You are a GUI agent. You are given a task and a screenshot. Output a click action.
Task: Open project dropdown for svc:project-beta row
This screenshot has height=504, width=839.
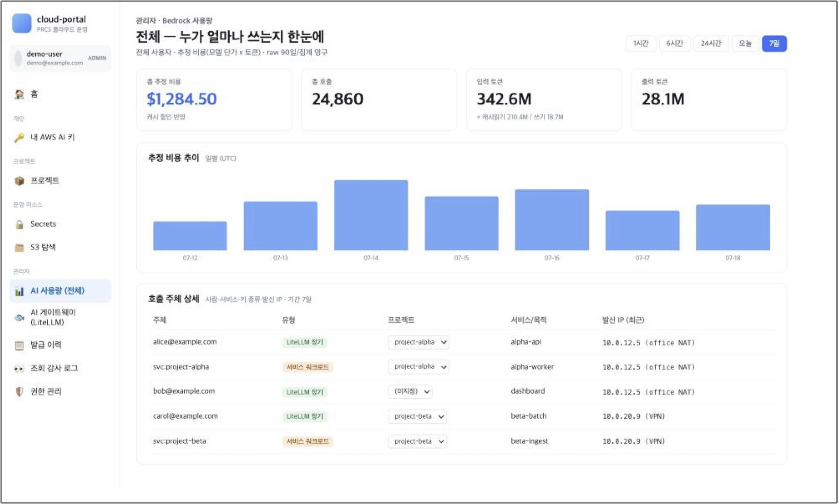click(417, 441)
